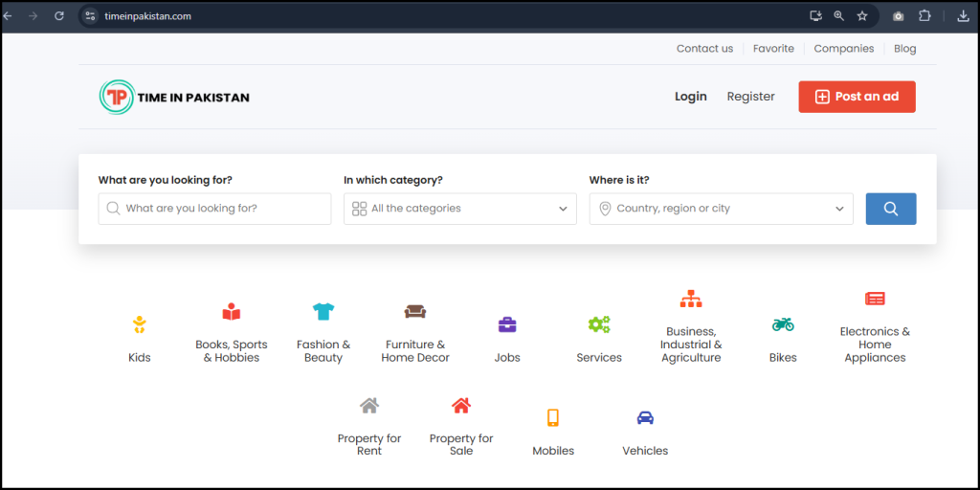Expand the All the categories dropdown
The image size is (980, 490).
(x=460, y=209)
